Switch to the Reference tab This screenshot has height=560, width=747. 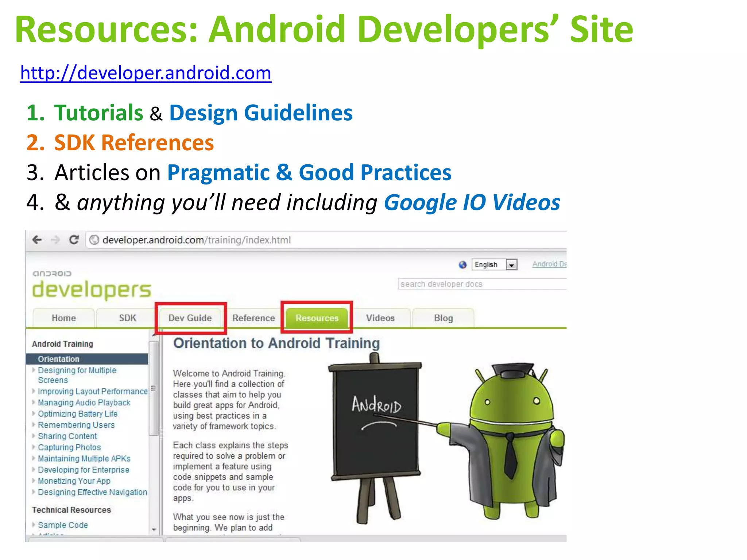tap(253, 318)
